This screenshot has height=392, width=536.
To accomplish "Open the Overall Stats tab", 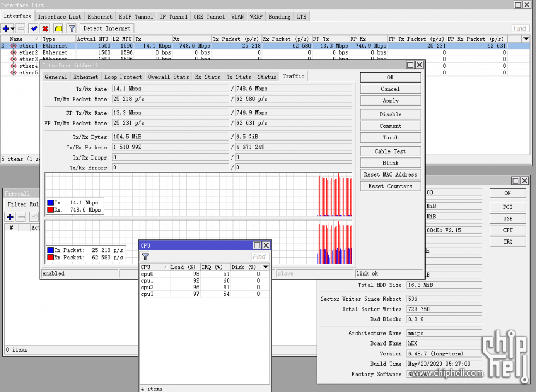I will pyautogui.click(x=168, y=77).
